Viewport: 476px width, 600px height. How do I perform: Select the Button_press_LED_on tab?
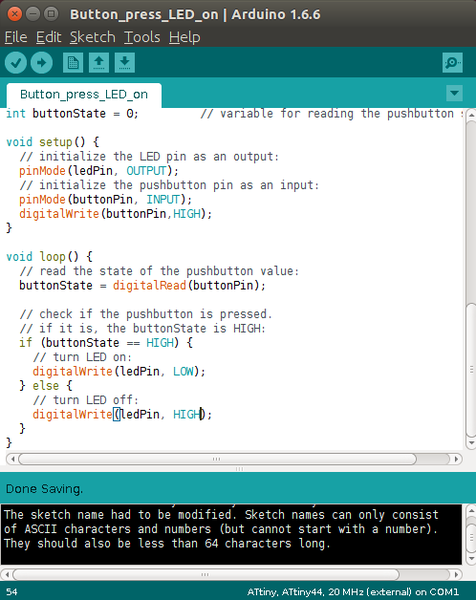pyautogui.click(x=84, y=95)
